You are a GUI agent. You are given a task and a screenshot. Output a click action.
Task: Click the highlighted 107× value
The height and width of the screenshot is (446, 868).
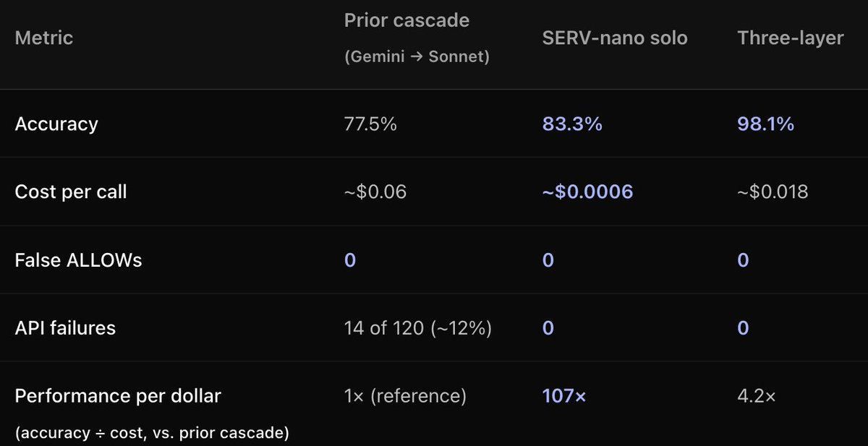pos(564,396)
